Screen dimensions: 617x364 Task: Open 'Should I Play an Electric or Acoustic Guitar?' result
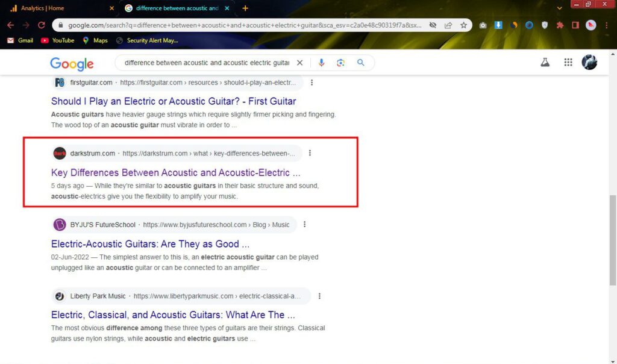coord(174,101)
